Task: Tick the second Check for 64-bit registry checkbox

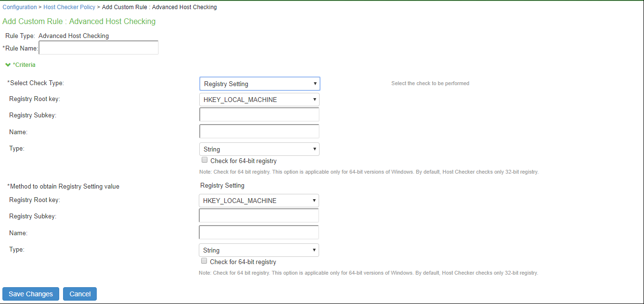Action: pyautogui.click(x=204, y=261)
